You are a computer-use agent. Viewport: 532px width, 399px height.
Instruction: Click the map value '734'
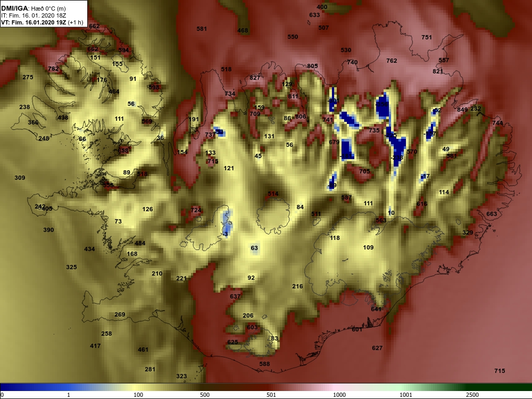(230, 94)
